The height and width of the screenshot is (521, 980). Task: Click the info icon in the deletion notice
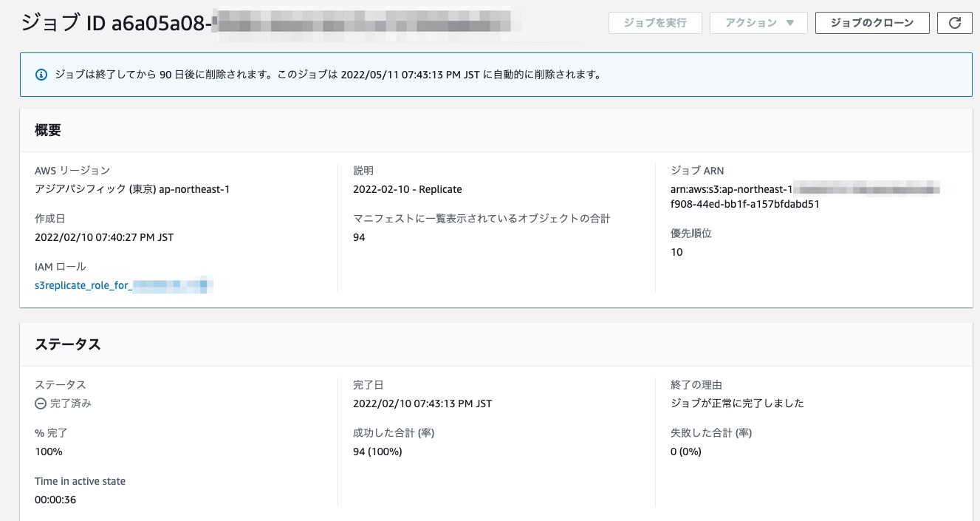[x=41, y=75]
